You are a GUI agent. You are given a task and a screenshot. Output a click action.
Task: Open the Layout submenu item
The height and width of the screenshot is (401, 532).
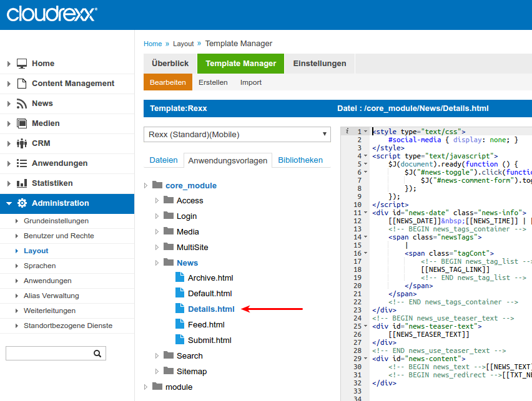point(36,251)
